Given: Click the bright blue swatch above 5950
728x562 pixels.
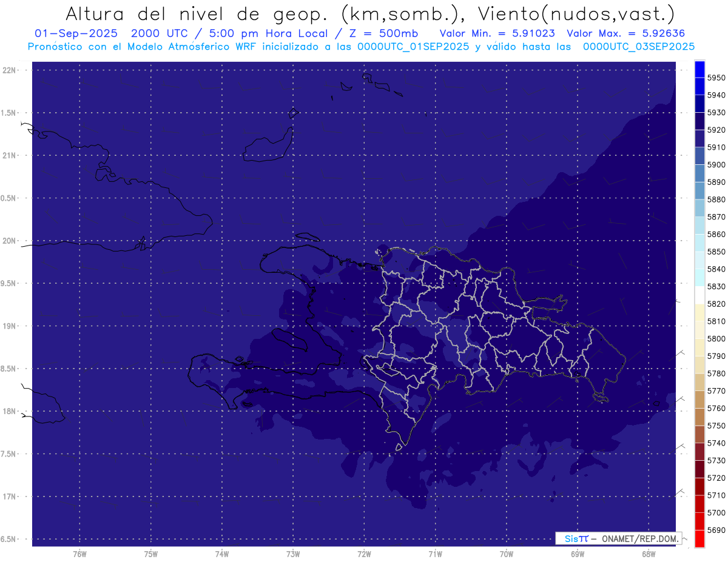Looking at the screenshot, I should [699, 69].
